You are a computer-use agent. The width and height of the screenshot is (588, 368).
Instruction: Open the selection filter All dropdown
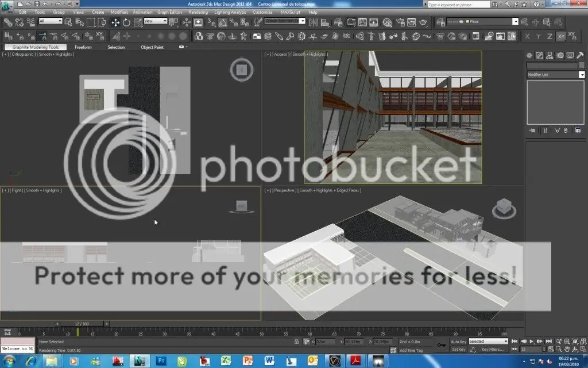point(51,21)
